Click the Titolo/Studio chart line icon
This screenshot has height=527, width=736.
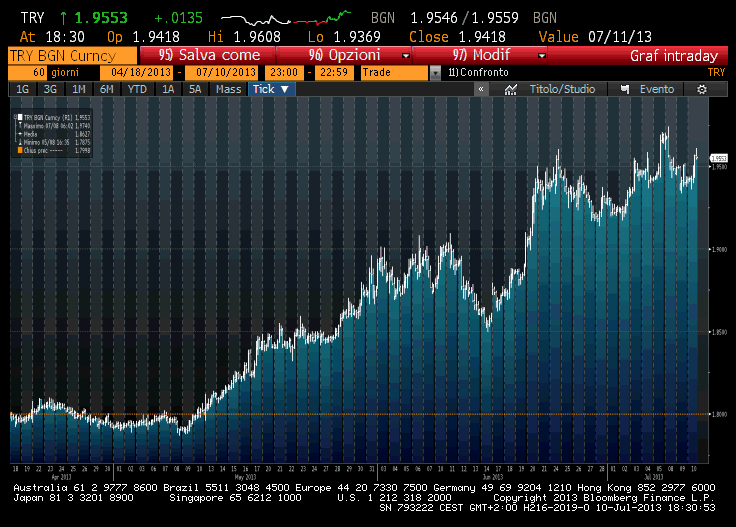coord(511,89)
